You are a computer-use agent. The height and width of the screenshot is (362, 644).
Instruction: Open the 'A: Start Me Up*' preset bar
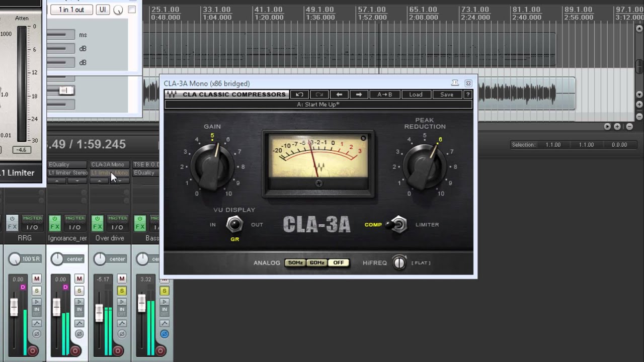click(318, 105)
